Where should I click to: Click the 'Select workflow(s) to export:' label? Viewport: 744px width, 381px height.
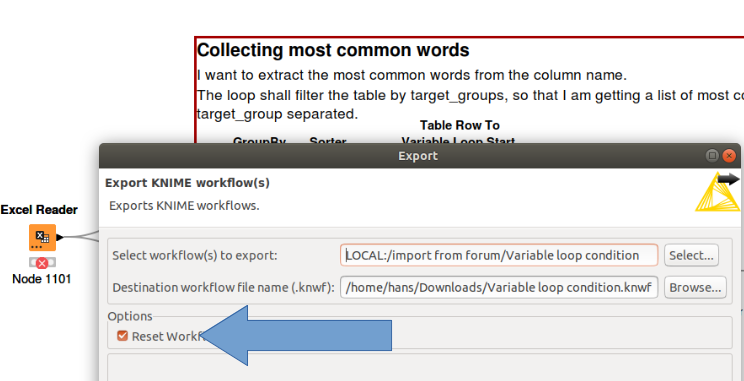coord(195,256)
